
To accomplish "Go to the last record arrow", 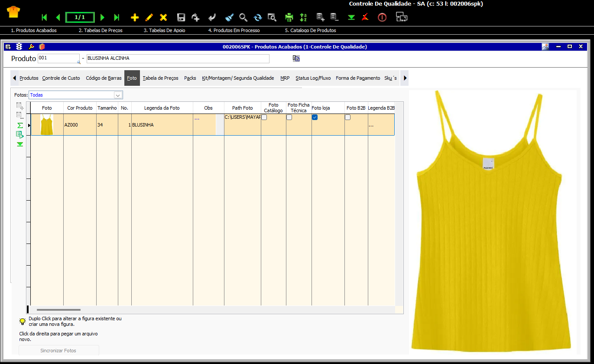I will (117, 17).
